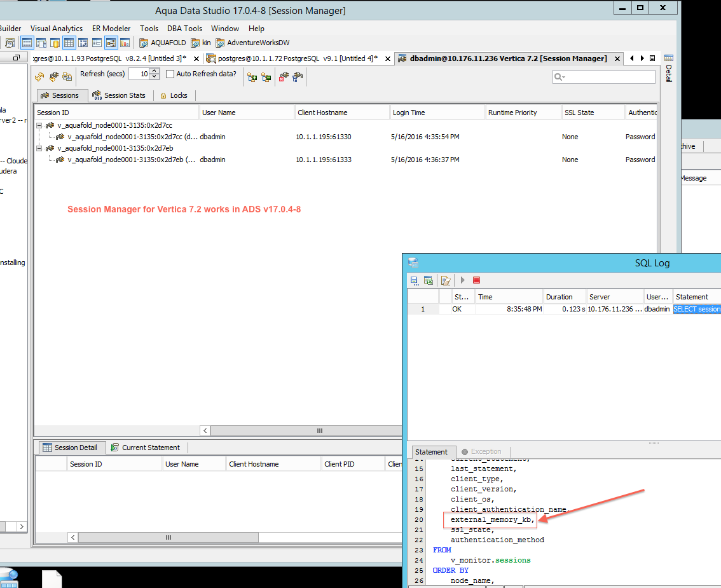Viewport: 721px width, 588px height.
Task: Click the bar chart toolbar icon
Action: [125, 43]
